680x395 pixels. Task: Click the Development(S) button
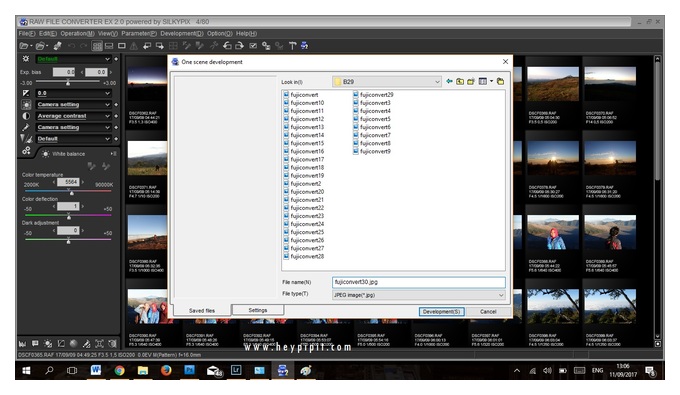point(441,311)
